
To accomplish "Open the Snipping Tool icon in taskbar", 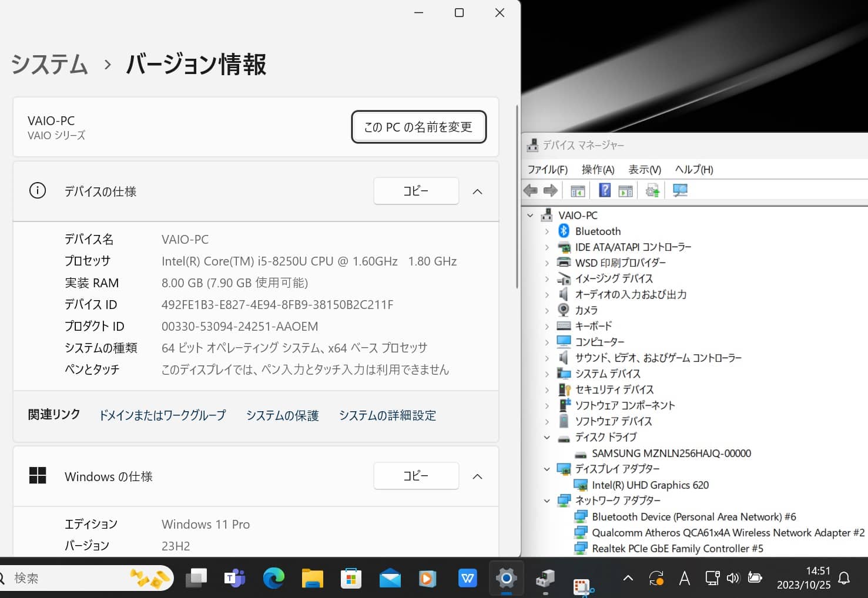I will coord(583,586).
